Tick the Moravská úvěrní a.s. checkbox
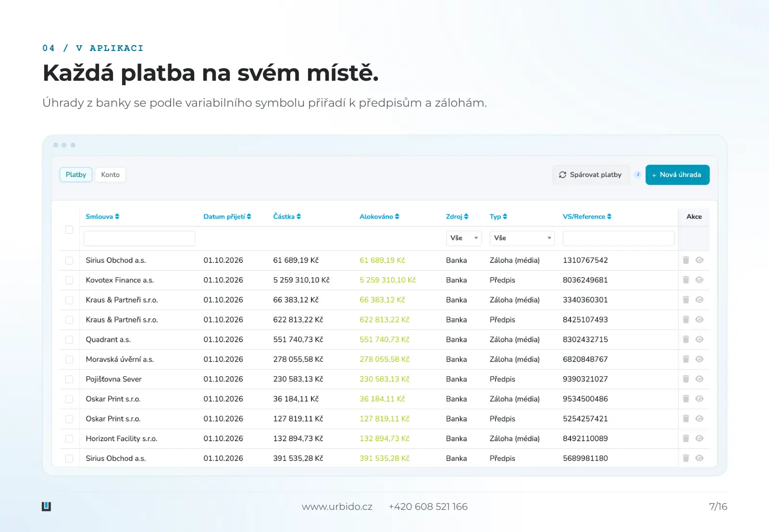The height and width of the screenshot is (532, 769). (x=69, y=359)
